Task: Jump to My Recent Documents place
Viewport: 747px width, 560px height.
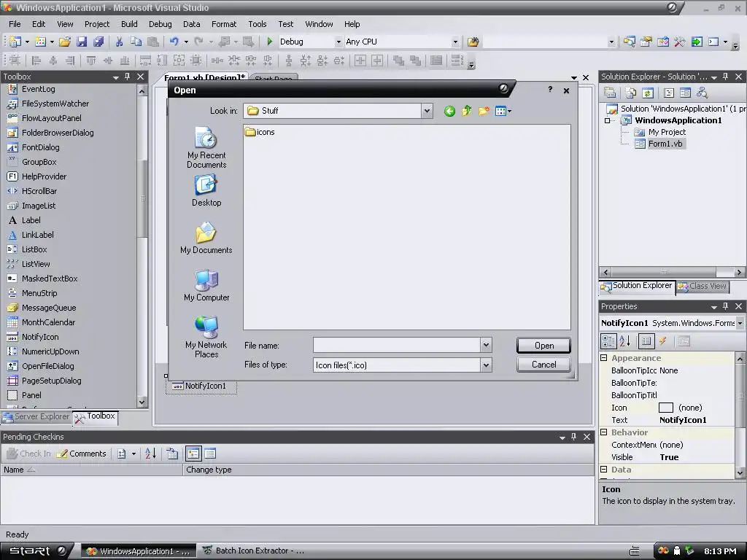Action: (x=206, y=147)
